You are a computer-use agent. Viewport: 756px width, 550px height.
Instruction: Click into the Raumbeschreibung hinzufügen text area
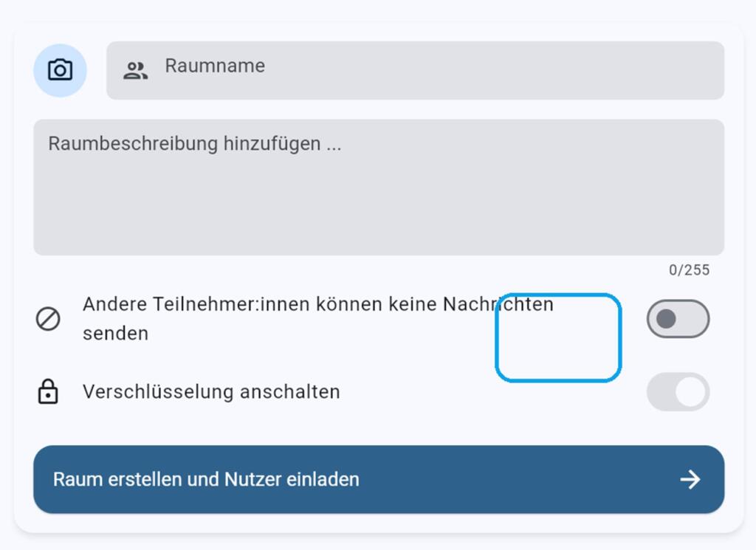379,187
